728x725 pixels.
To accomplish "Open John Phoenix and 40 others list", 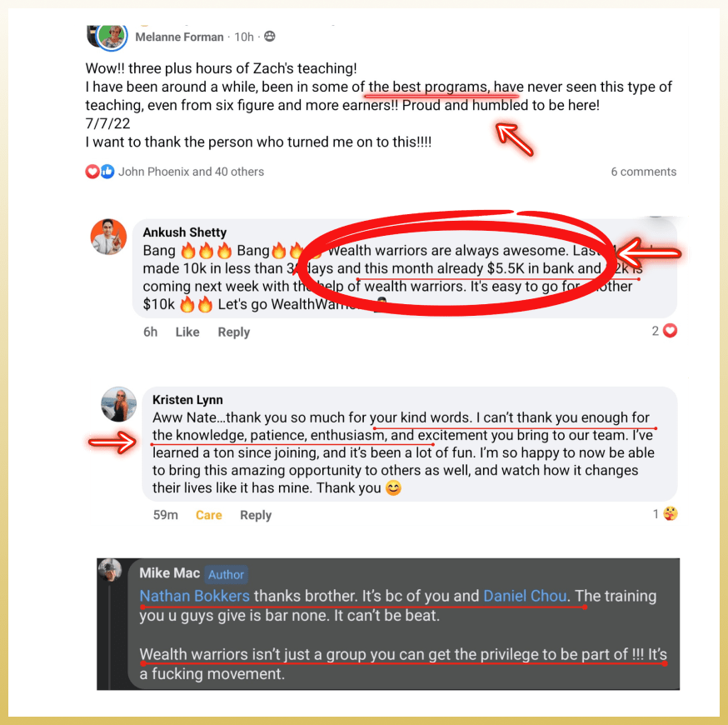I will click(x=191, y=172).
